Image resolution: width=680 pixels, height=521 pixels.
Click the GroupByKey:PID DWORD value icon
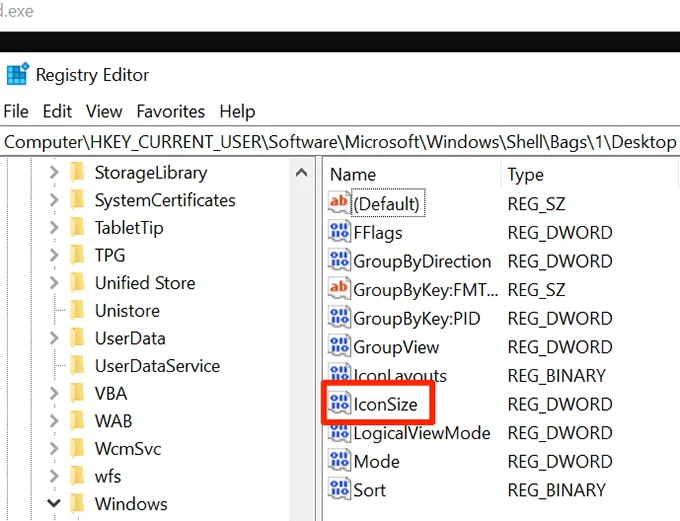click(x=339, y=317)
